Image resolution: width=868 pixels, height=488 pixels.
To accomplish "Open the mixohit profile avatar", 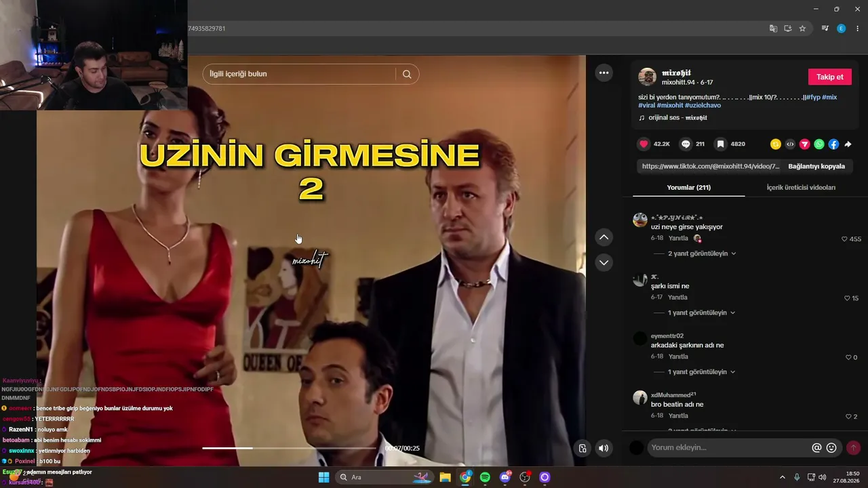I will [x=648, y=77].
